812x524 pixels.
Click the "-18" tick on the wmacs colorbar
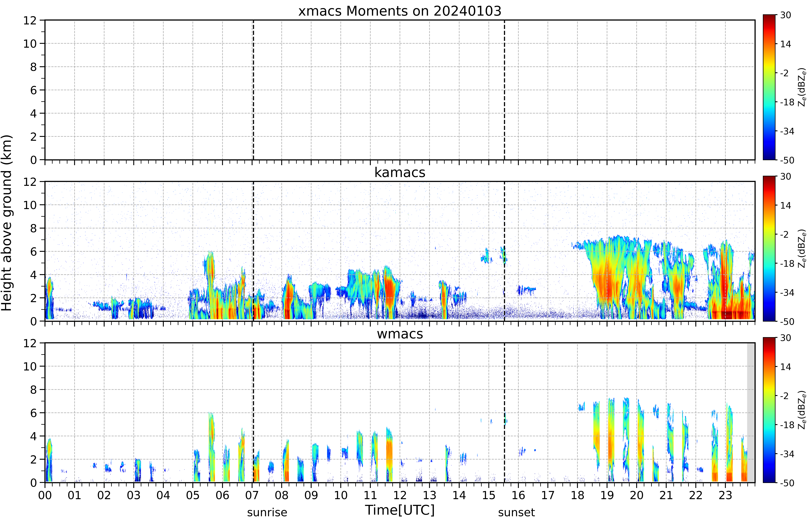click(787, 425)
